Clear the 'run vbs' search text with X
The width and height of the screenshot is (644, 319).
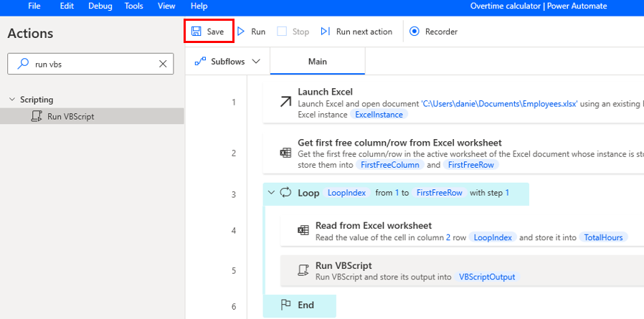[163, 64]
